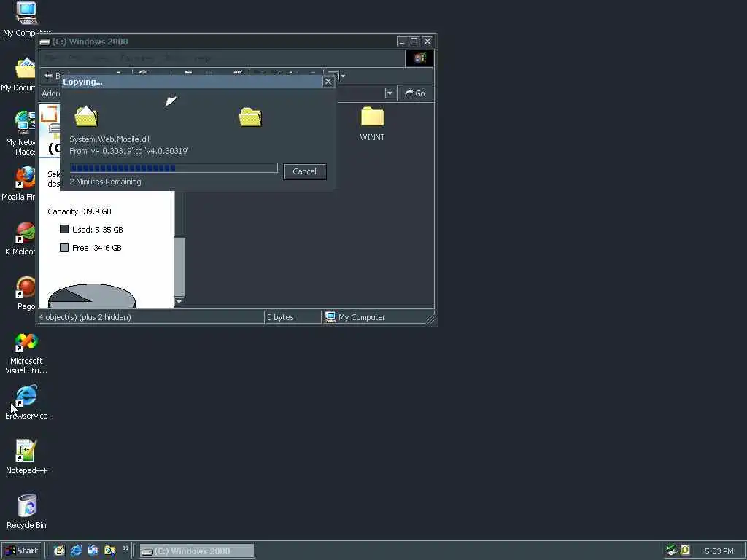This screenshot has height=560, width=747.
Task: Open the Address bar dropdown
Action: click(x=390, y=93)
